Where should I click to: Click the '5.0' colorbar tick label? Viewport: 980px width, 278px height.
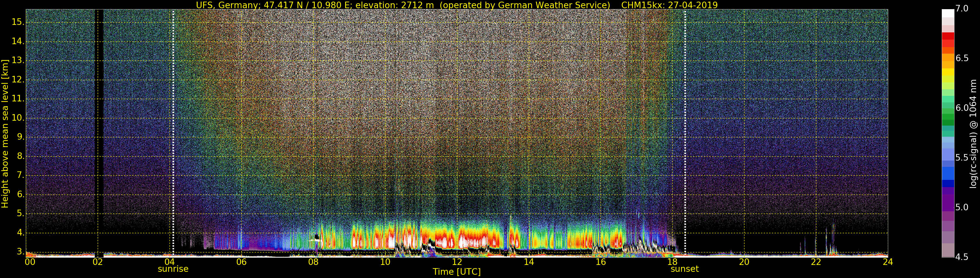click(x=962, y=208)
